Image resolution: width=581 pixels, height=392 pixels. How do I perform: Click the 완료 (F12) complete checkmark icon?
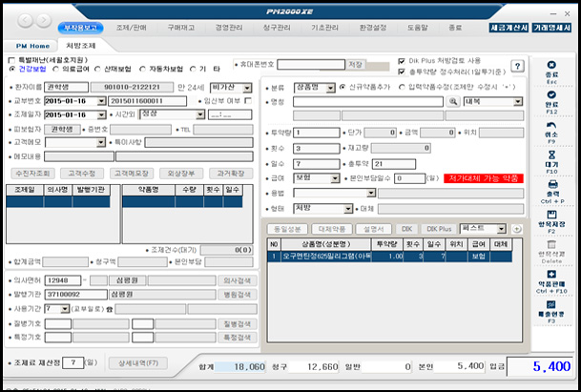coord(551,94)
